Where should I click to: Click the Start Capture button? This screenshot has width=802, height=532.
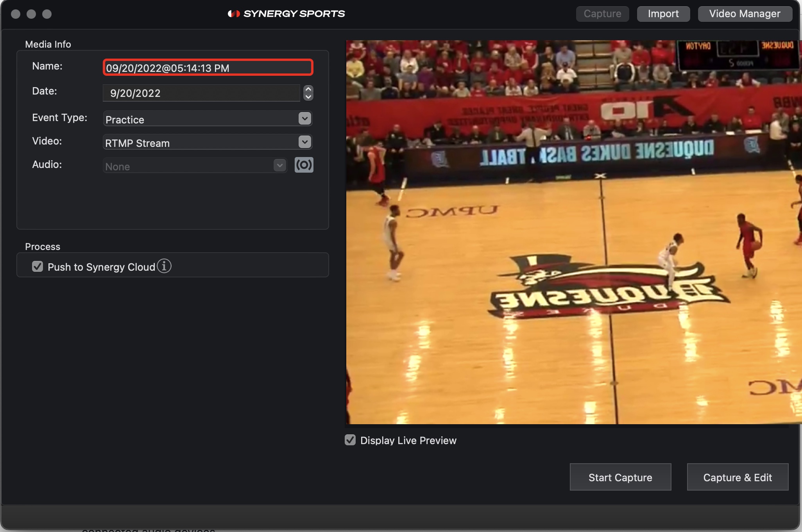point(620,477)
